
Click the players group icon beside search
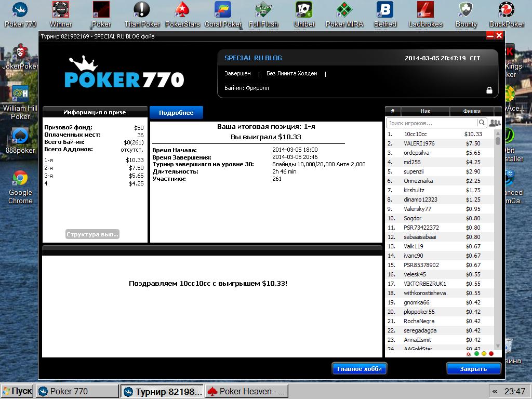pos(495,123)
